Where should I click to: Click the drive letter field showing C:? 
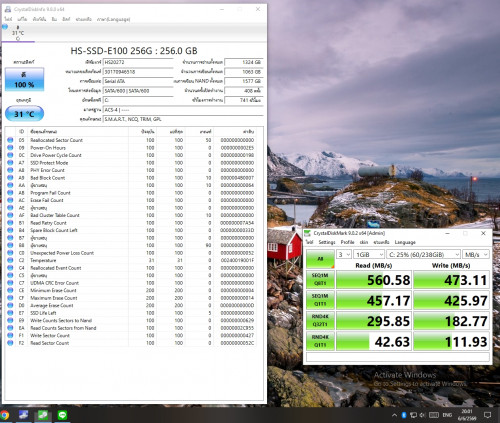pyautogui.click(x=138, y=100)
